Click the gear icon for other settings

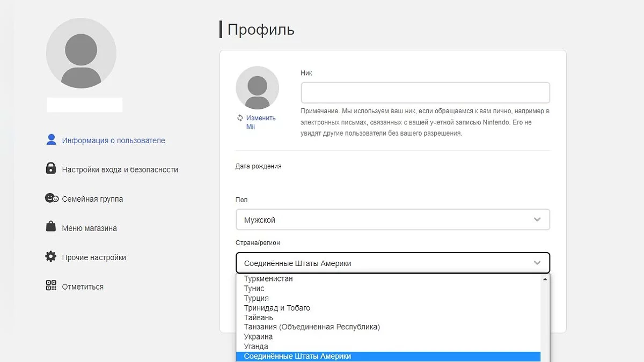(x=51, y=257)
